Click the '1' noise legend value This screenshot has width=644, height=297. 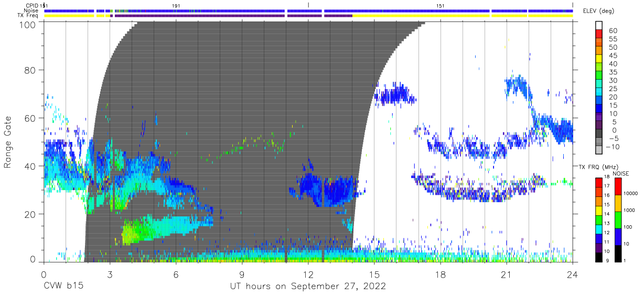(x=624, y=261)
